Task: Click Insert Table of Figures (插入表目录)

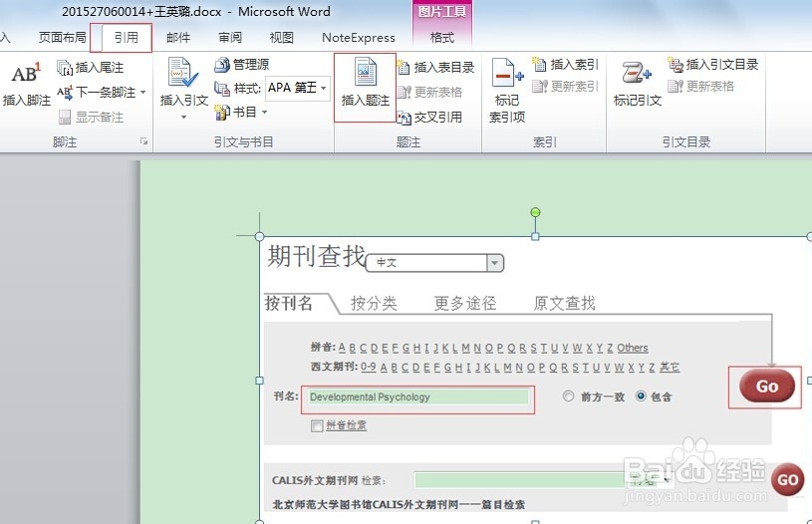Action: tap(435, 67)
